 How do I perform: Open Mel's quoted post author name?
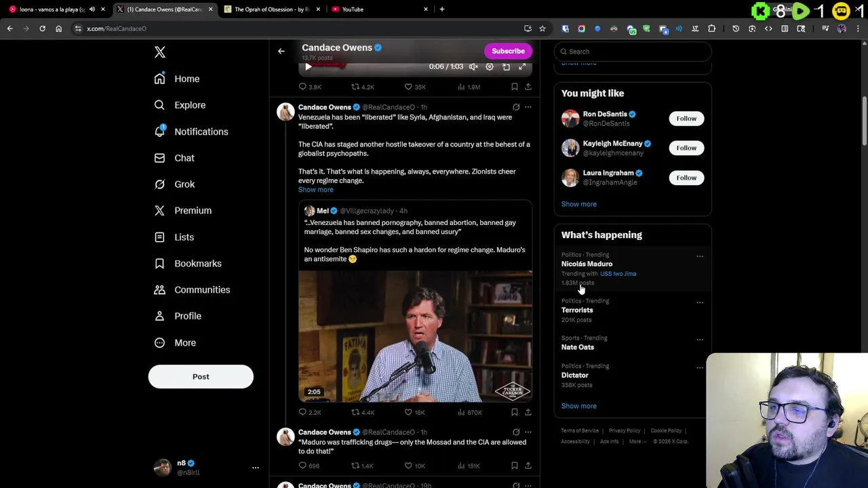pos(323,211)
